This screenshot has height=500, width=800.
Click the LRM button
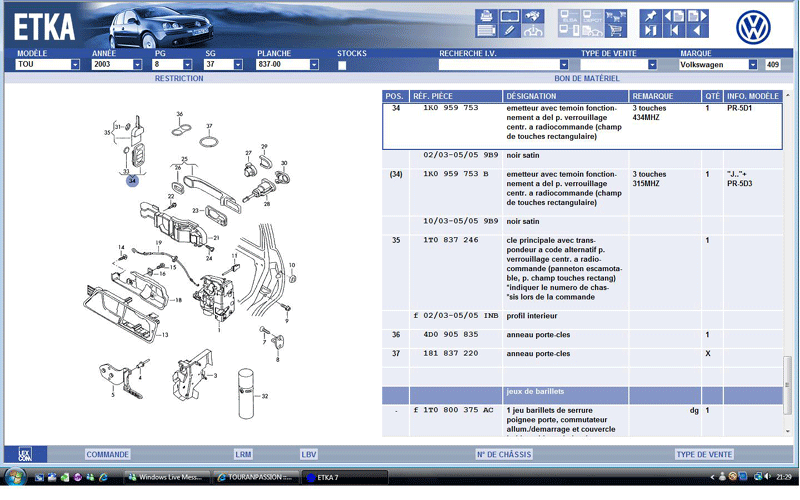tap(243, 454)
